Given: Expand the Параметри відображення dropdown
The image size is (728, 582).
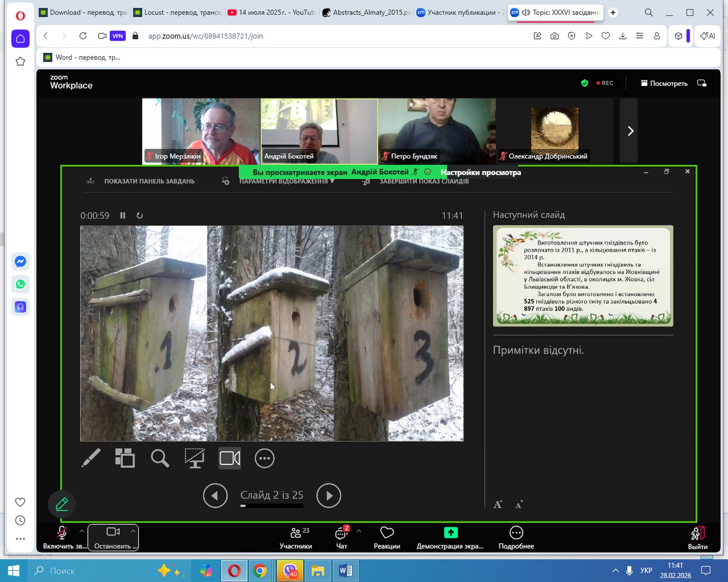Looking at the screenshot, I should click(286, 182).
